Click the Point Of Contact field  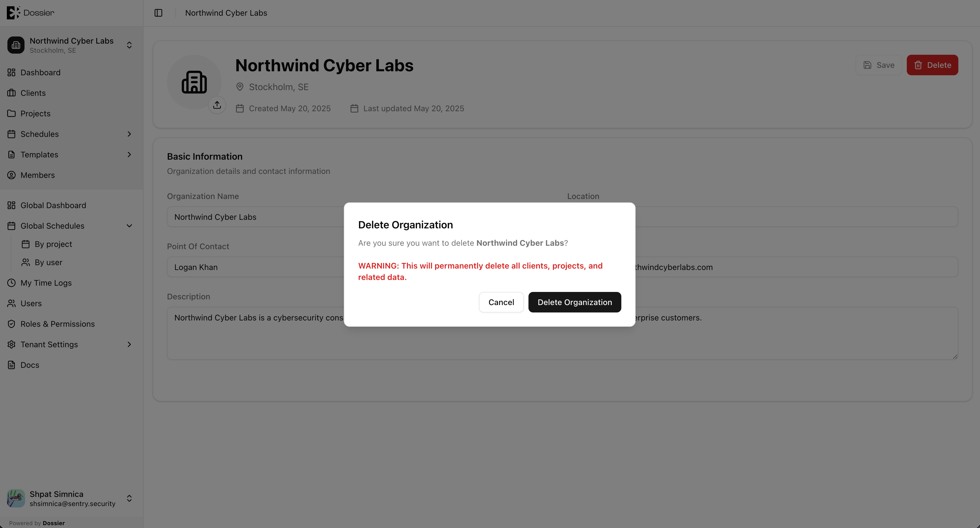[x=256, y=267]
